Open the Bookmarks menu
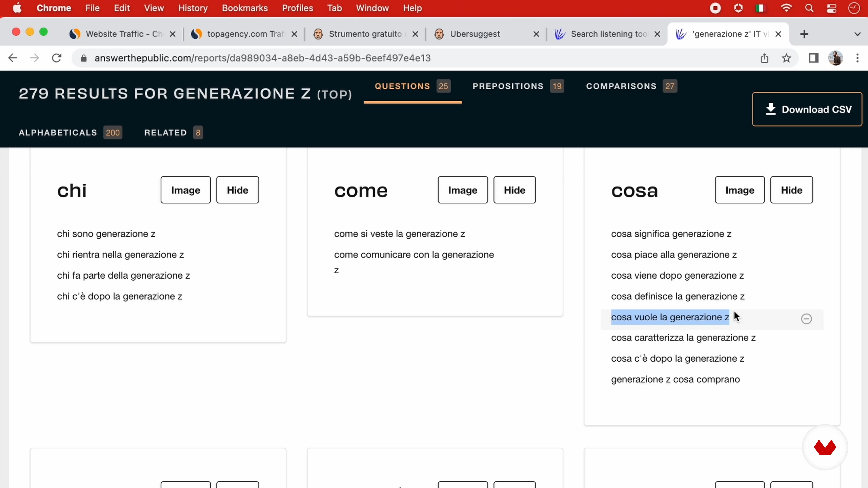868x488 pixels. click(245, 8)
